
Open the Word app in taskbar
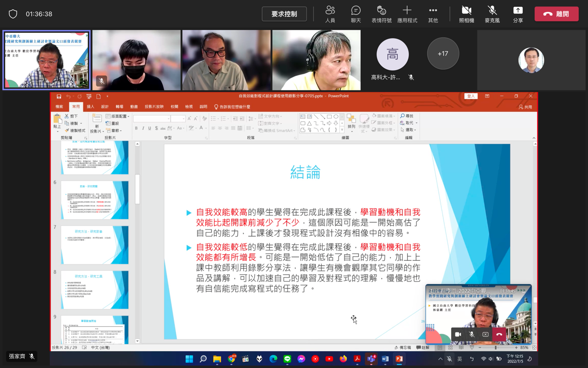pos(385,359)
